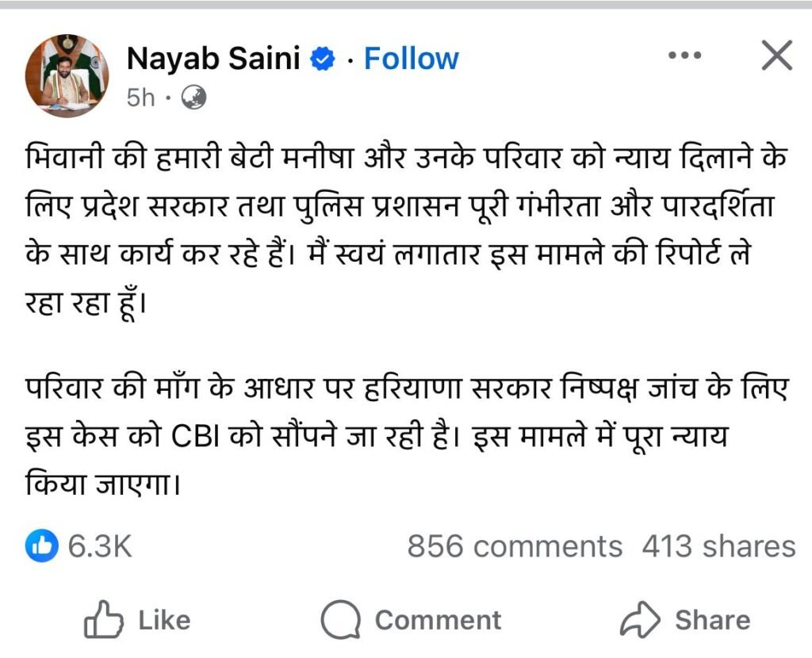
Task: Open the three-dot post options menu
Action: pos(686,56)
